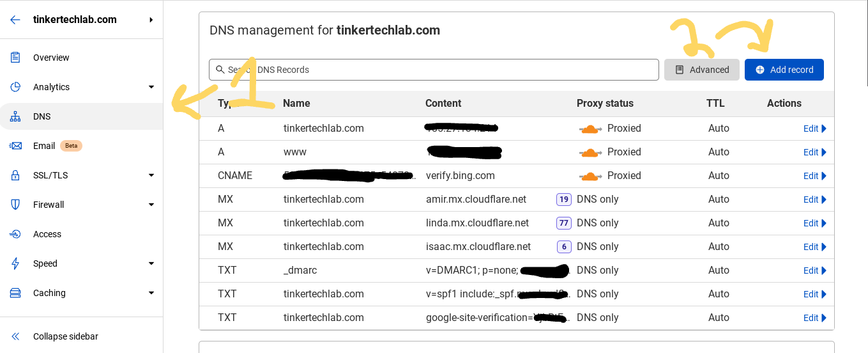Screen dimensions: 868x353
Task: Open the tinkertechlab.com domain switcher arrow
Action: tap(151, 20)
